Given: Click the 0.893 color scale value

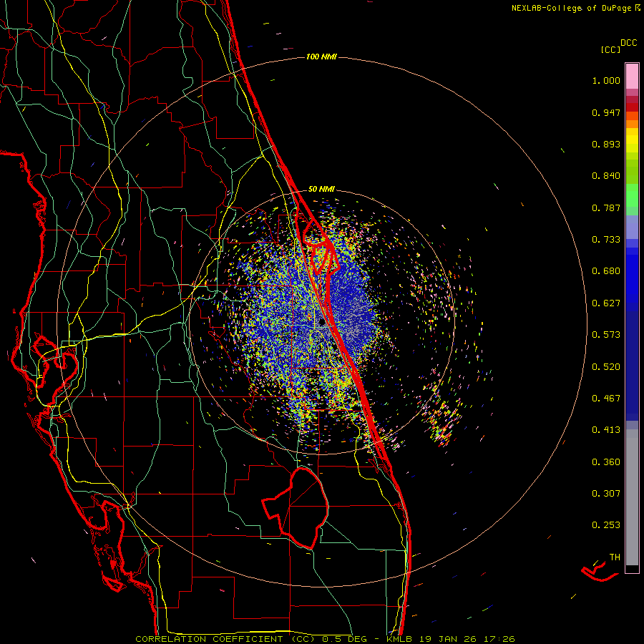Looking at the screenshot, I should (606, 144).
